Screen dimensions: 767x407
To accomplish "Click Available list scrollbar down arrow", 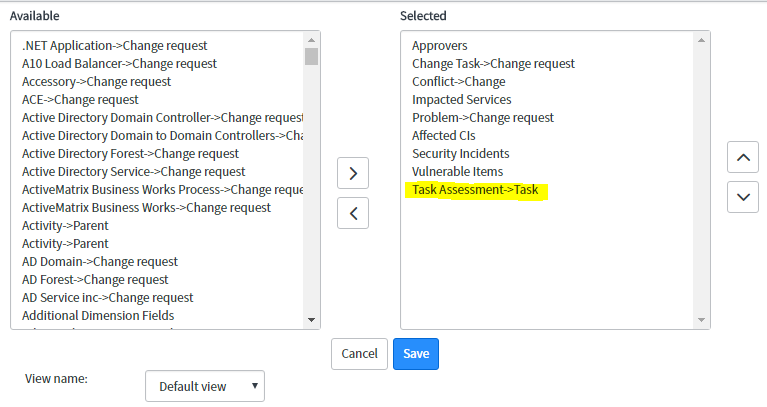I will (311, 320).
